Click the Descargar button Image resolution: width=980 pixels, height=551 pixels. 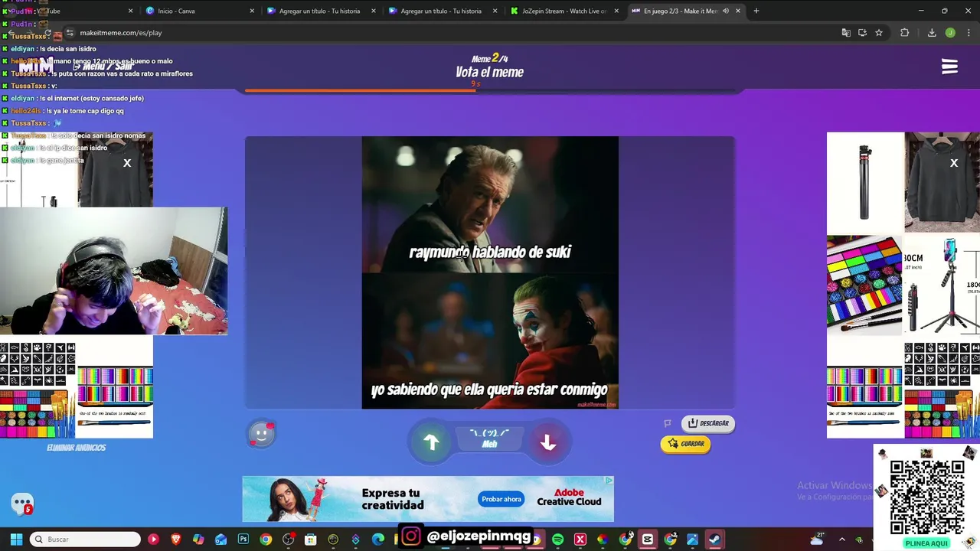707,423
